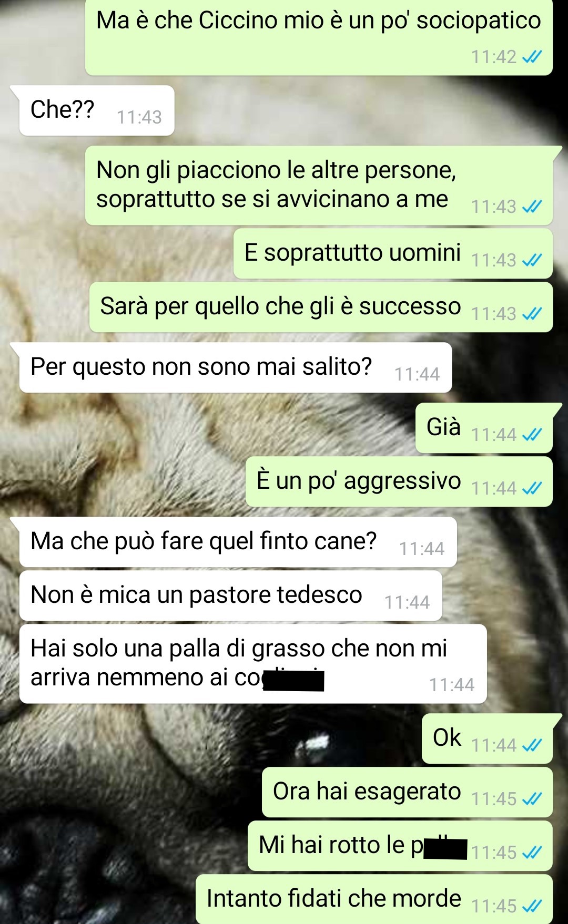Image resolution: width=568 pixels, height=924 pixels.
Task: Select 'Hai solo una palla di grasso' message
Action: [253, 664]
